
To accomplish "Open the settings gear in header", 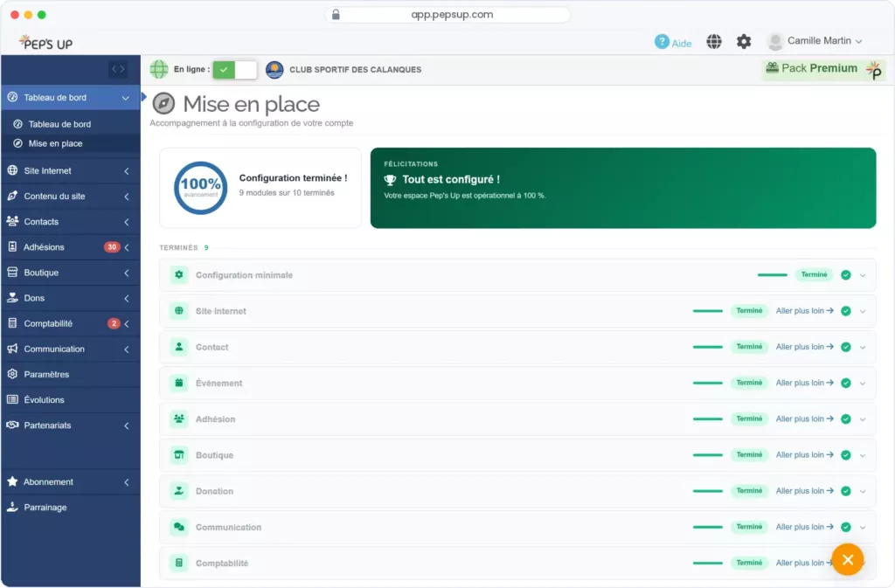I will pyautogui.click(x=743, y=41).
